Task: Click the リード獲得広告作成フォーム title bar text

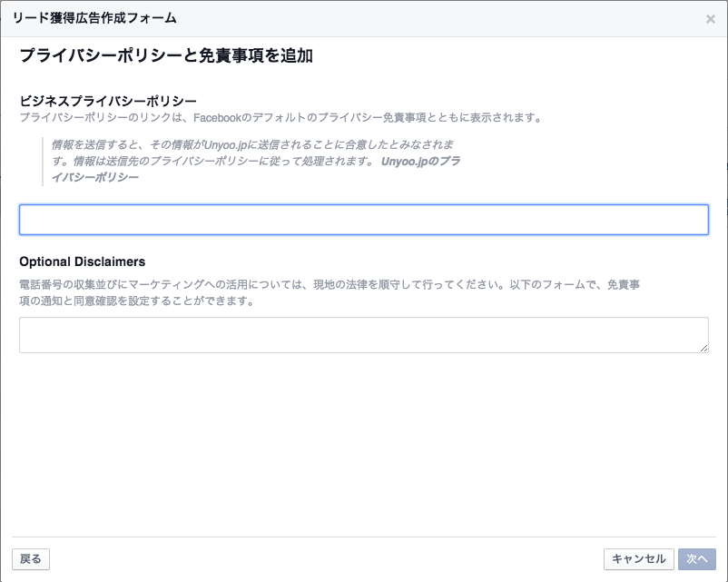Action: pos(94,18)
